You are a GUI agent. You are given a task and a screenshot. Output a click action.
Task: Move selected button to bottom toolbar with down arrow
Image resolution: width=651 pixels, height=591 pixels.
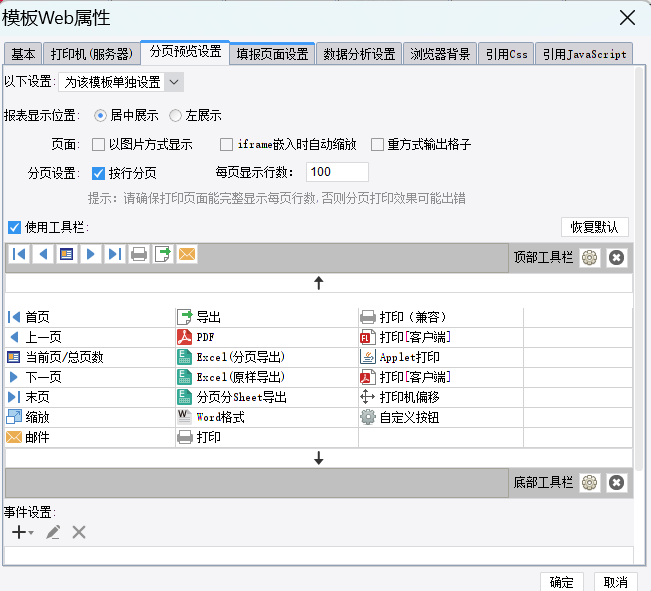pos(319,458)
